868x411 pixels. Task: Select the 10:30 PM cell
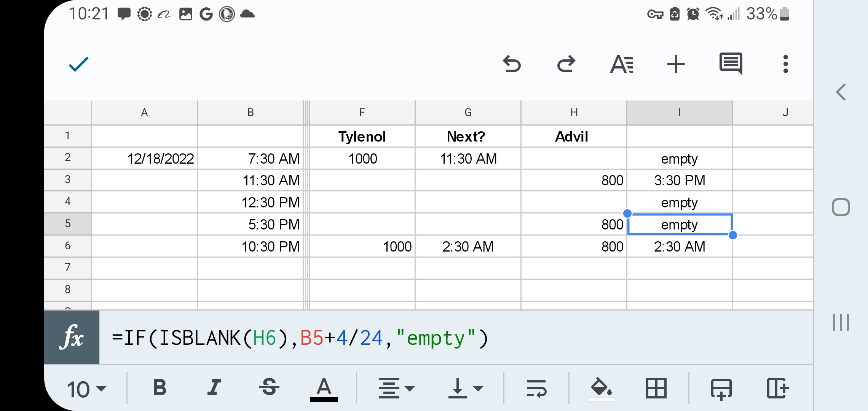coord(250,246)
